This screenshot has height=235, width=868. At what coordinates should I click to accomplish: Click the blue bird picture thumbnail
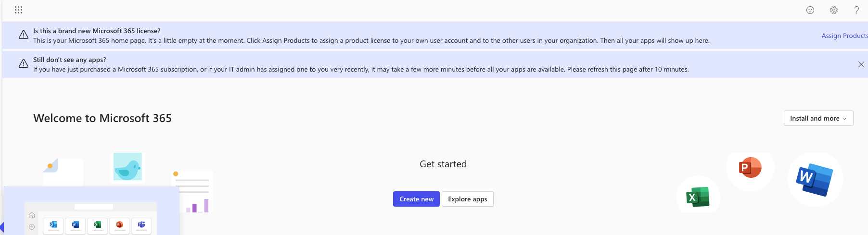[128, 167]
